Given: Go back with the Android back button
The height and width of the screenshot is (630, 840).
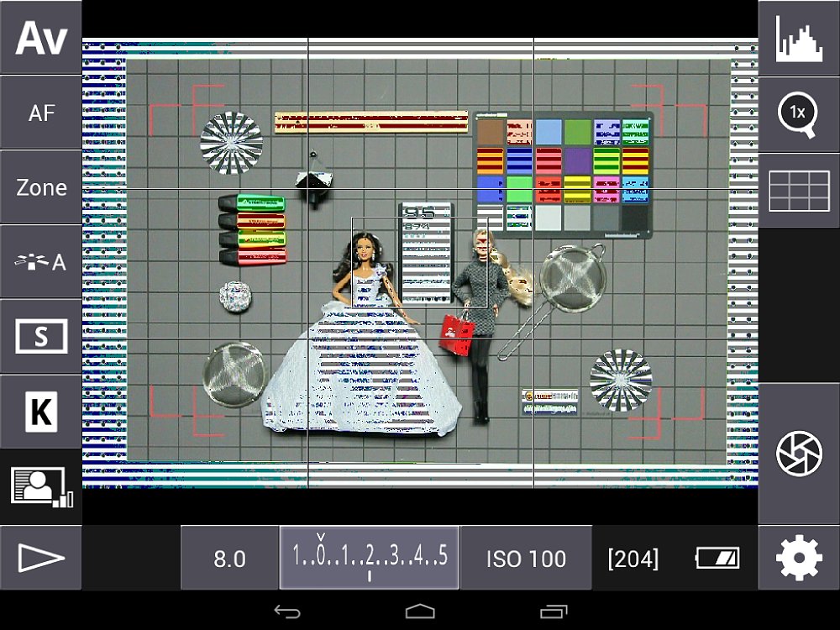Looking at the screenshot, I should pos(287,612).
